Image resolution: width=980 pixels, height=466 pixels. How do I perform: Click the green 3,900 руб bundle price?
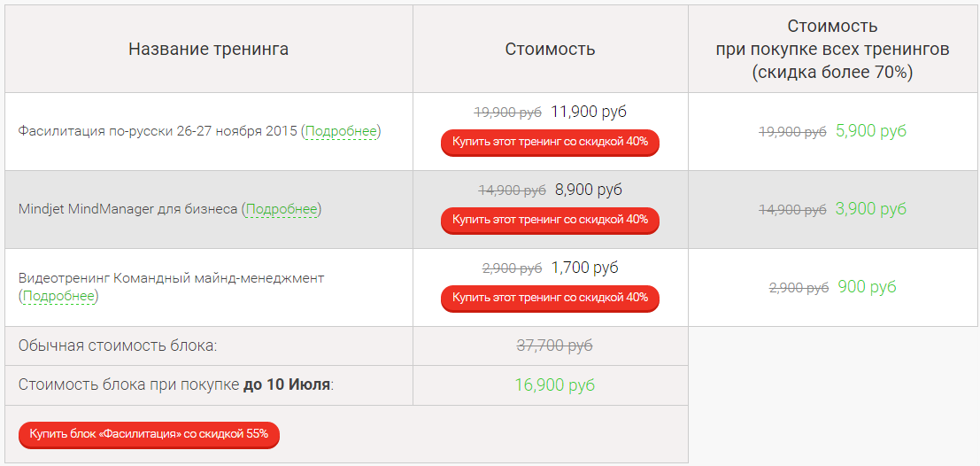[871, 209]
